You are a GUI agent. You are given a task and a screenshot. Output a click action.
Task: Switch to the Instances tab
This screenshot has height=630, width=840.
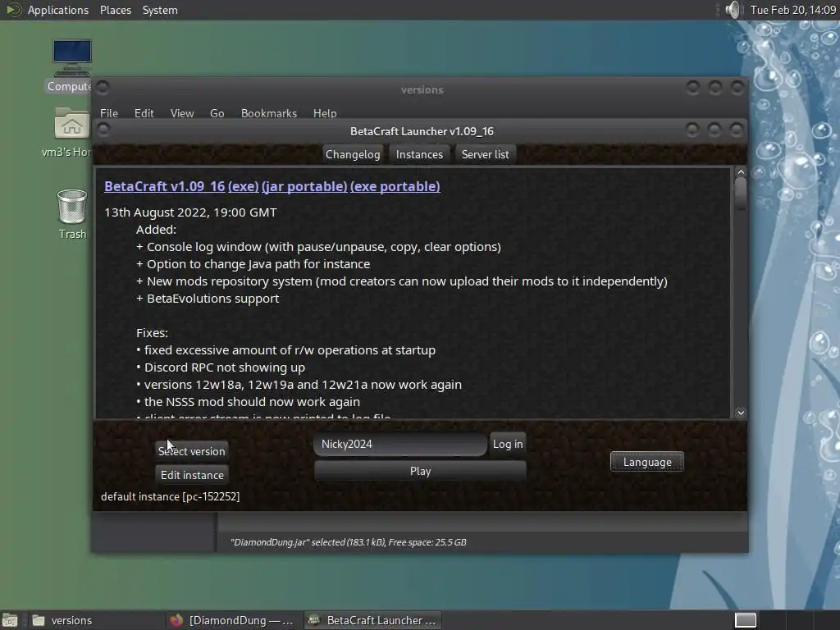point(419,154)
